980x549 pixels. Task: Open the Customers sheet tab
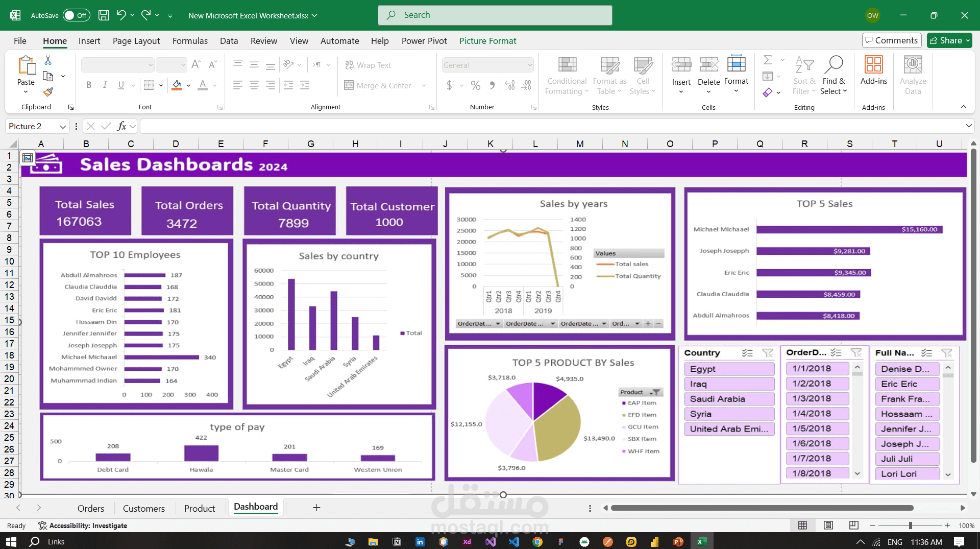143,508
